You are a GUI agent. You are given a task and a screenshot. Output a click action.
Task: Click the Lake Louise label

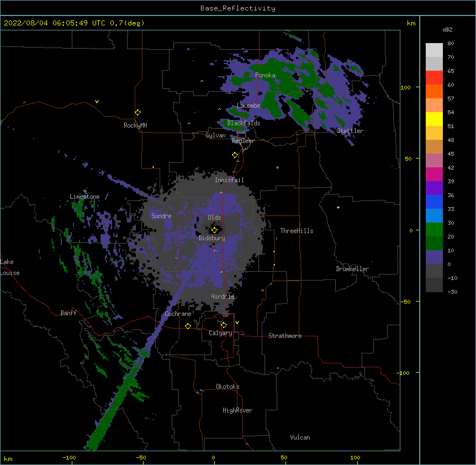[x=10, y=267]
